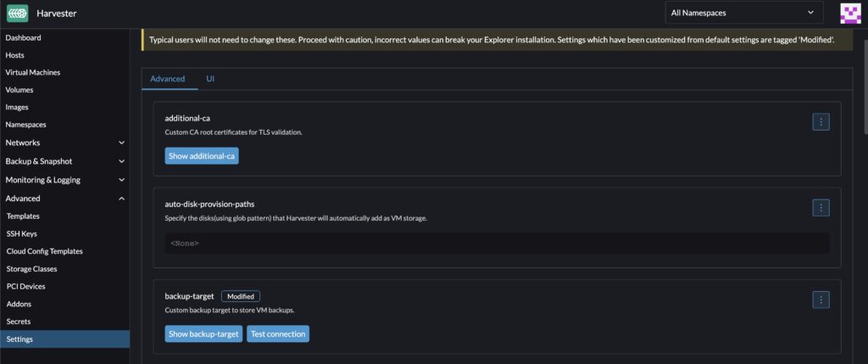Viewport: 868px width, 364px height.
Task: Select the Advanced settings tab
Action: [167, 79]
